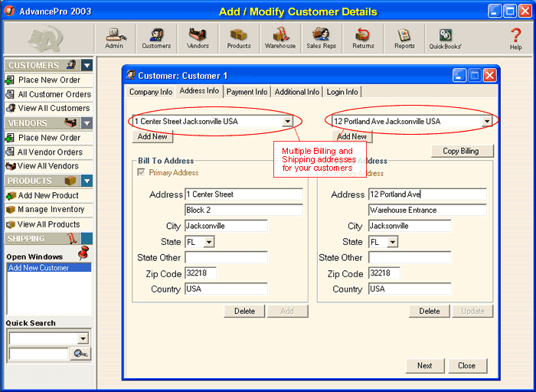Click Delete under Bill To Address

244,311
